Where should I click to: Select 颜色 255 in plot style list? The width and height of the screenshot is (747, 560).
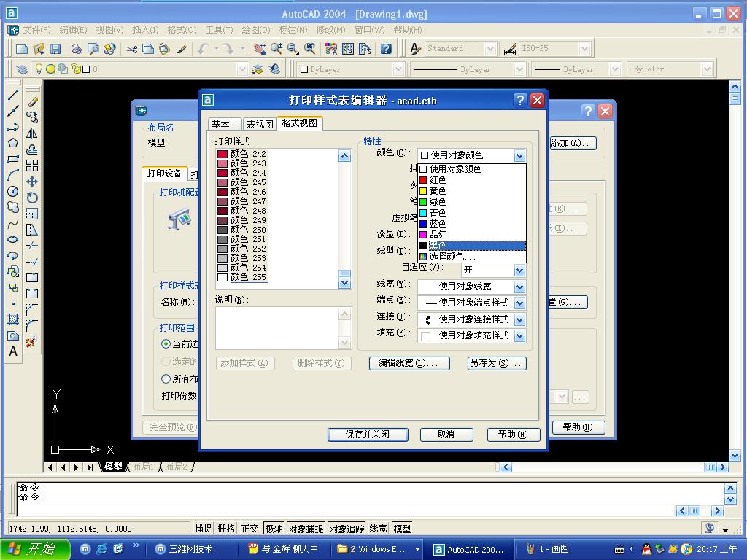(x=242, y=277)
